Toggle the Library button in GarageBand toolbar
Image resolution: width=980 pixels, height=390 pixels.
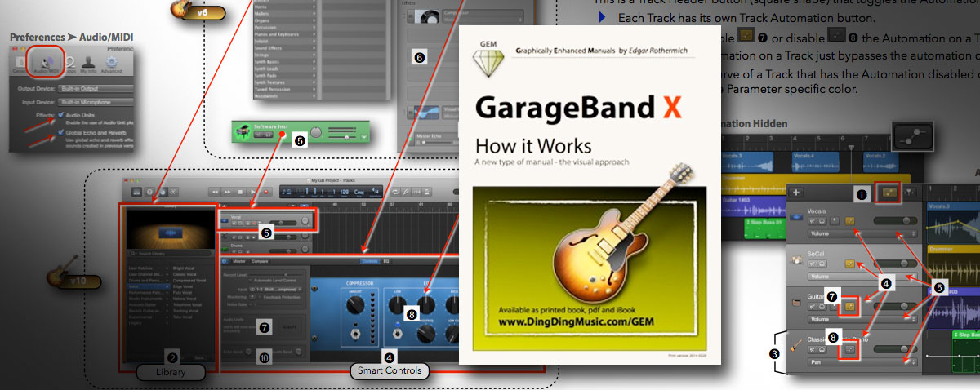point(136,192)
